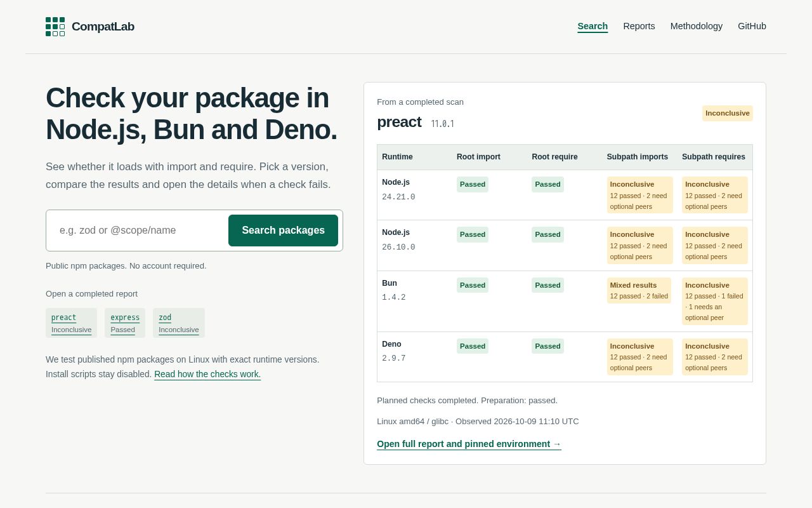The width and height of the screenshot is (812, 508).
Task: Click Bun subpath requires Inconclusive badge
Action: point(715,301)
